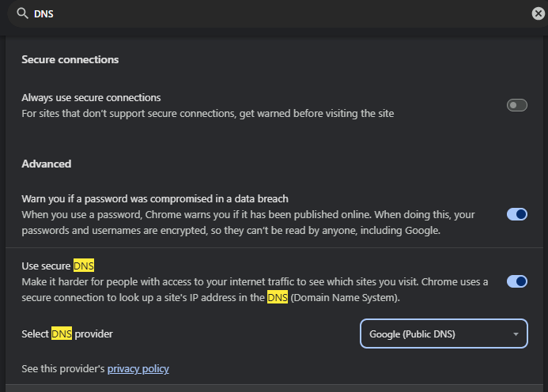Screen dimensions: 548x392
Task: Click the Always use secure connections label
Action: coord(91,98)
